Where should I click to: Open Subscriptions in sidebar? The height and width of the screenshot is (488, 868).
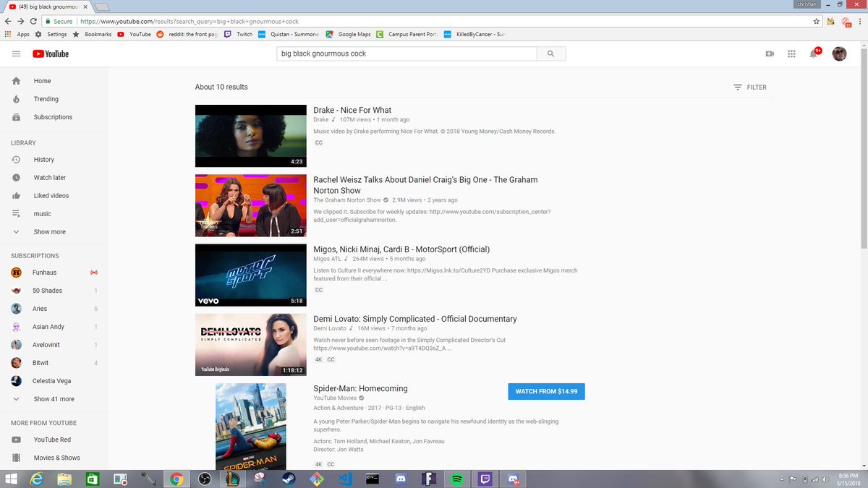tap(54, 117)
